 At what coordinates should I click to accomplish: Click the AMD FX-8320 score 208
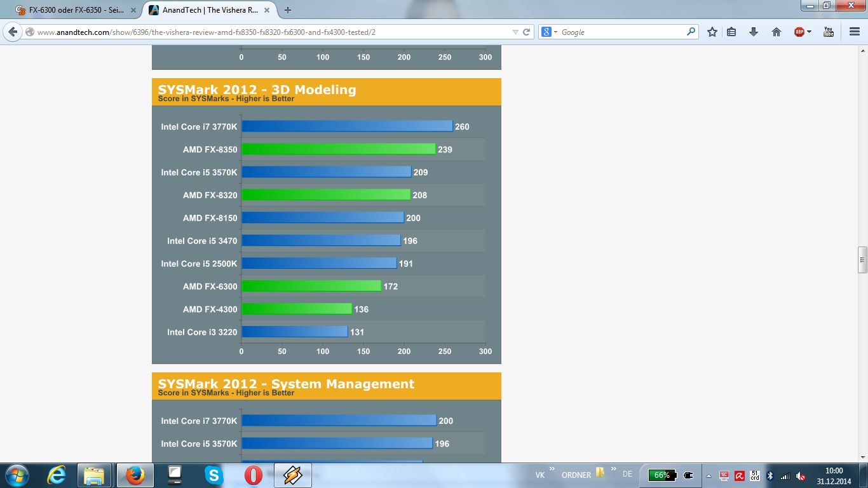(419, 195)
